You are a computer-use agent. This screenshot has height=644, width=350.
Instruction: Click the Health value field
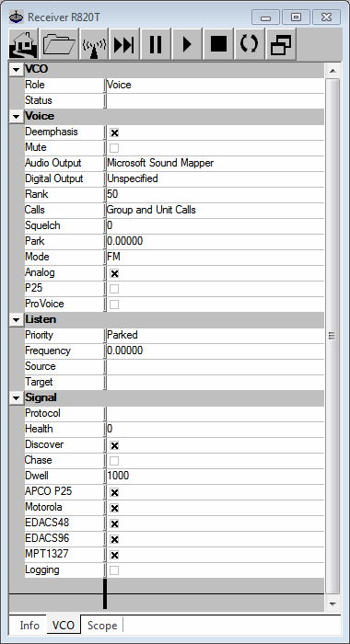[x=215, y=430]
